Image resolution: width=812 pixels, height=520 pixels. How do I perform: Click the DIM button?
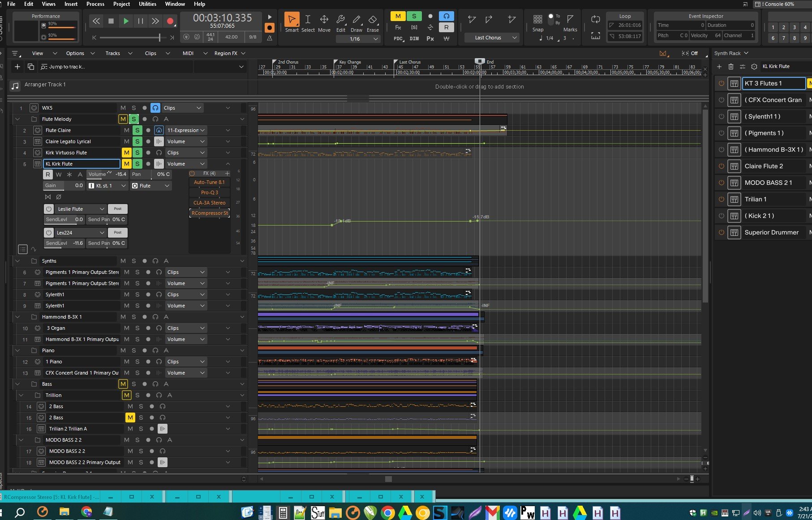tap(414, 39)
